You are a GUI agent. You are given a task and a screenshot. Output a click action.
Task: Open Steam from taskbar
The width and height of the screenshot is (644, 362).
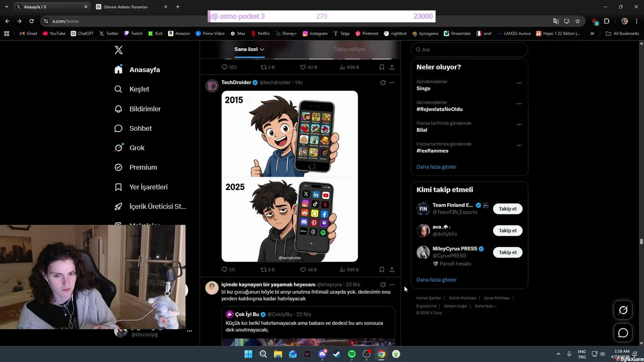tap(337, 354)
